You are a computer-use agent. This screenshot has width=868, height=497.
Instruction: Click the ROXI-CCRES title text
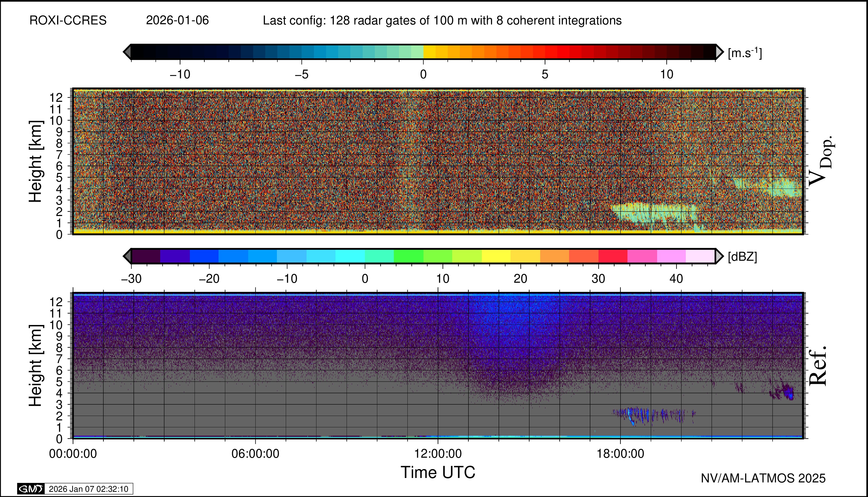click(68, 21)
